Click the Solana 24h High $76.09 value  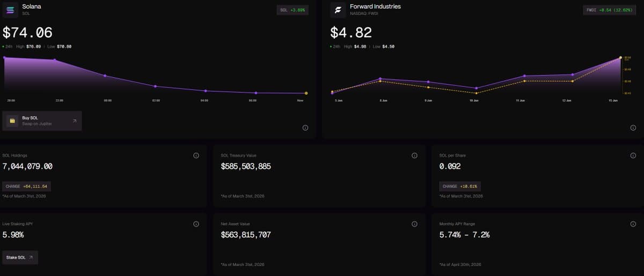(x=33, y=47)
